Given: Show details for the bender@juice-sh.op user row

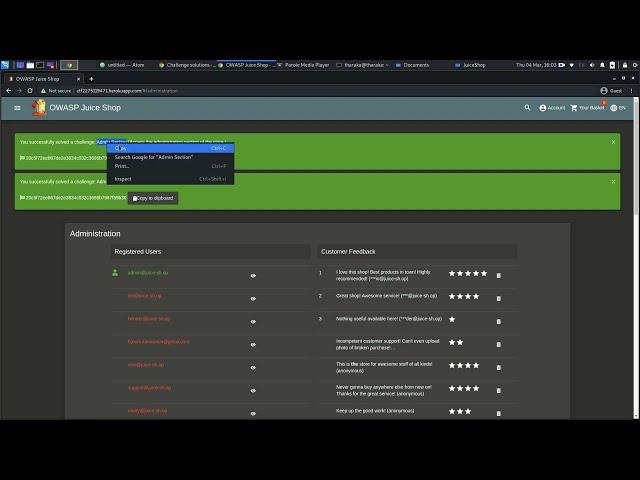Looking at the screenshot, I should coord(253,322).
